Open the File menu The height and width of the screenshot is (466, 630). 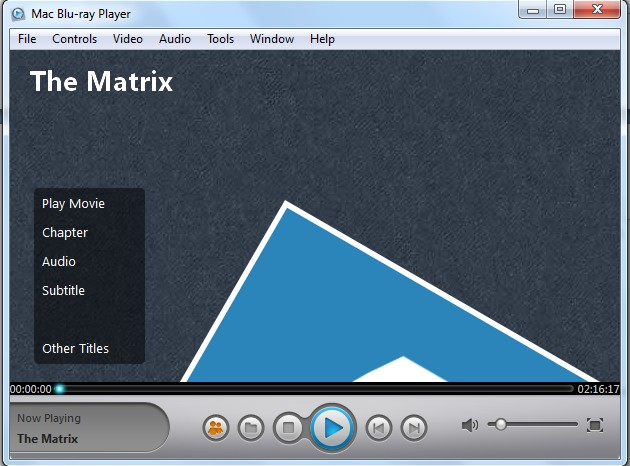[x=27, y=39]
